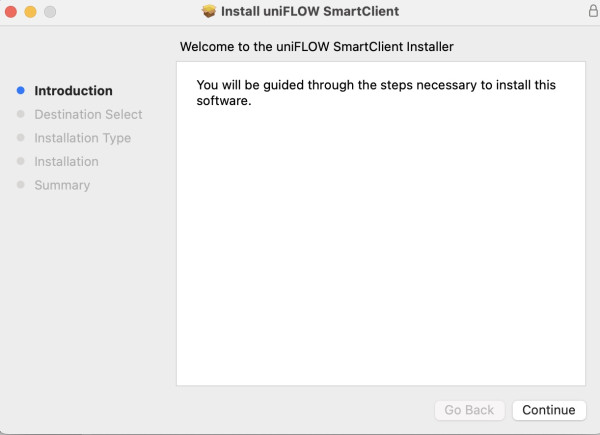Click the lock icon in title bar

(593, 11)
